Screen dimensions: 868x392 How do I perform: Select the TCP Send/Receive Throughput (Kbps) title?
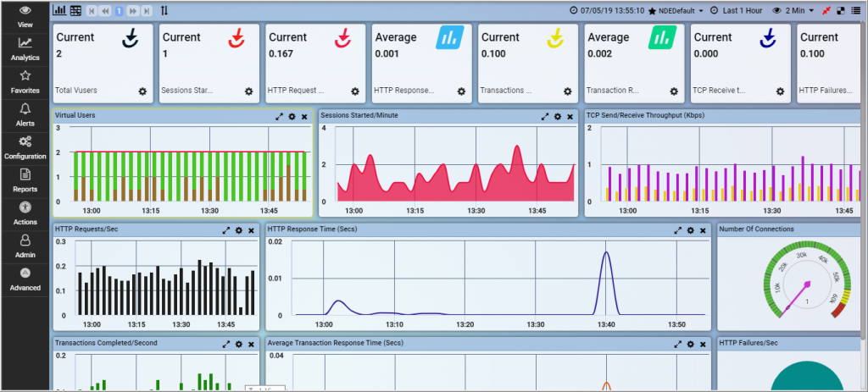point(645,115)
